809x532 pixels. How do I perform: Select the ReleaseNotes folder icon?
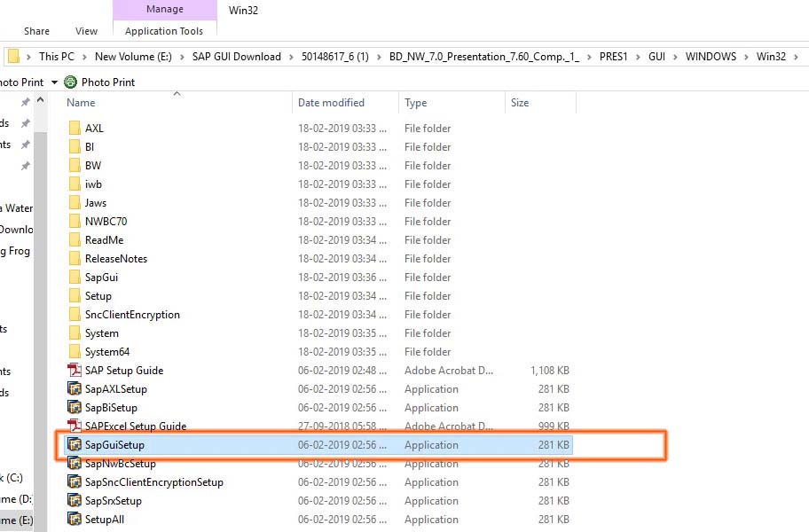point(75,258)
